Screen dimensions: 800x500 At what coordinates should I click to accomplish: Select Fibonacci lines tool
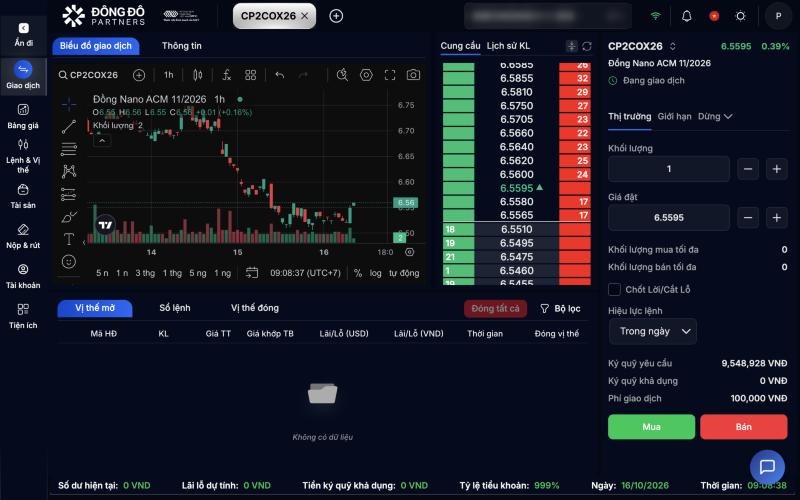pos(69,149)
